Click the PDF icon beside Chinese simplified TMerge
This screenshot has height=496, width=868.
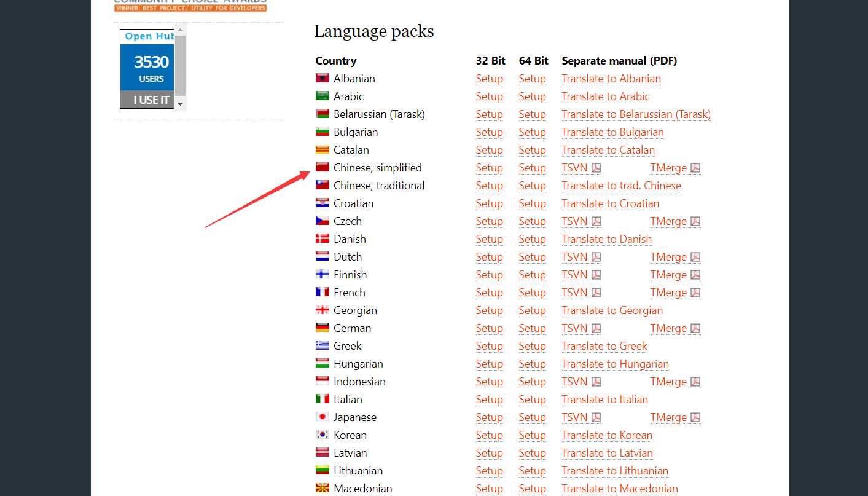tap(695, 168)
